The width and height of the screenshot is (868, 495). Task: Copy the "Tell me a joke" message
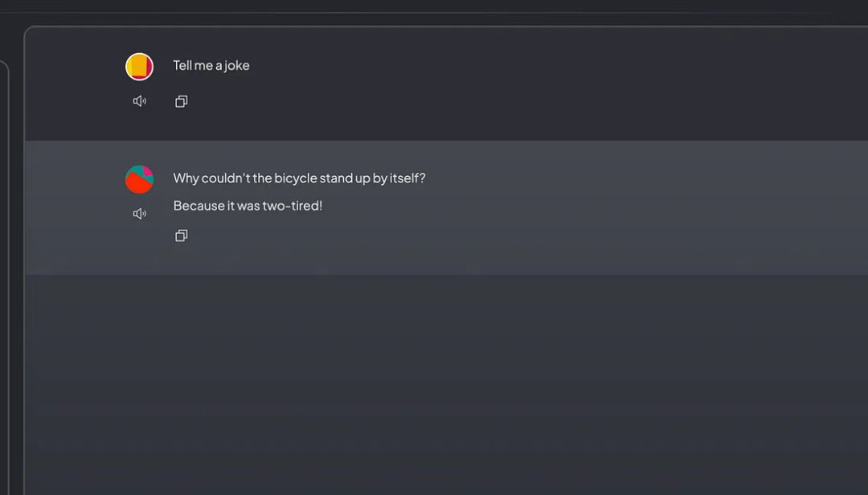pos(181,101)
